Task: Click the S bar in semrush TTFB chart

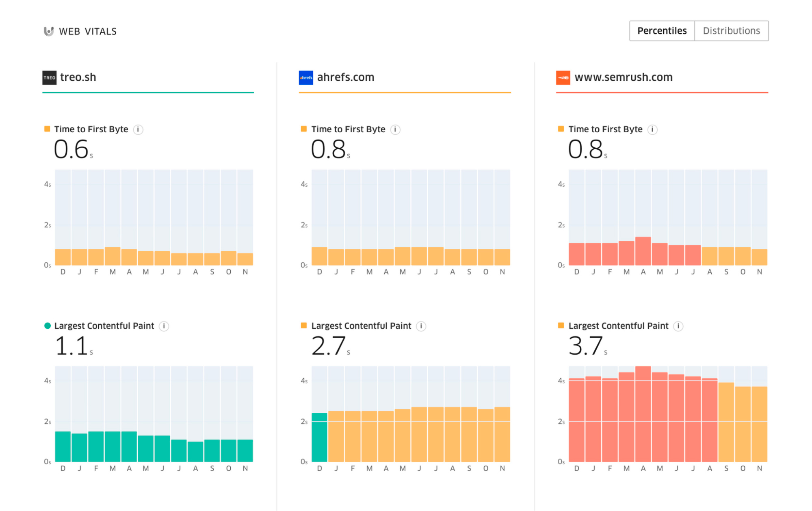Action: coord(726,256)
